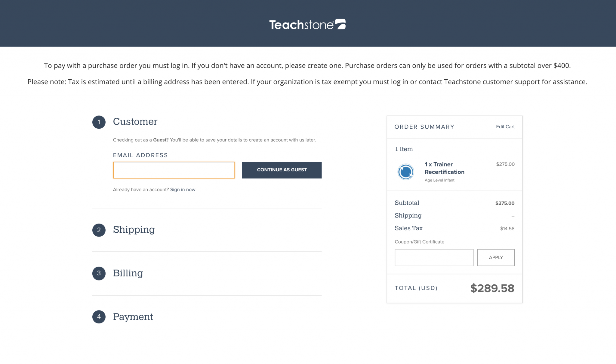Image resolution: width=616 pixels, height=364 pixels.
Task: Select the step 4 Payment circle icon
Action: [99, 317]
